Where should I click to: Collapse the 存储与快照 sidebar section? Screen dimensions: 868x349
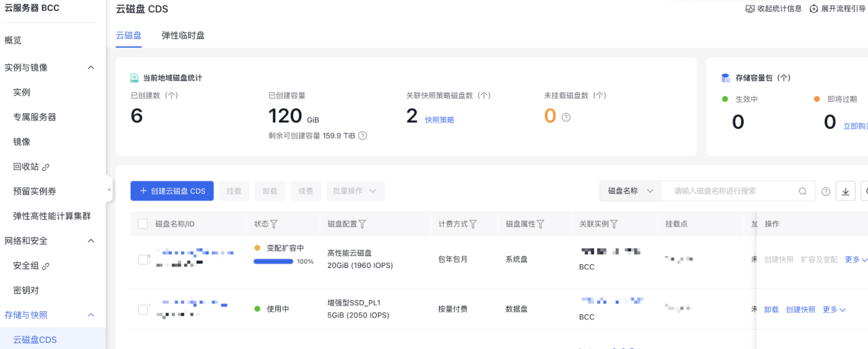(91, 315)
